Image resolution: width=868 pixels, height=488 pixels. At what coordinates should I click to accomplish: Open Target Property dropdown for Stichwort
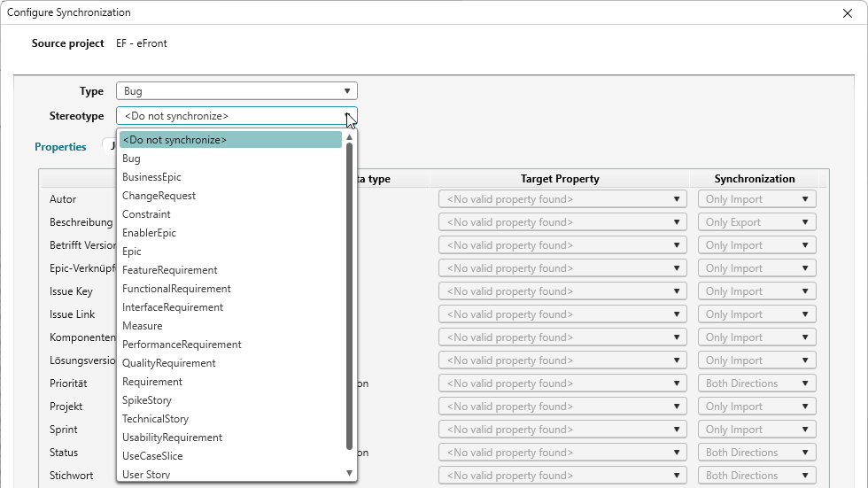tap(562, 476)
